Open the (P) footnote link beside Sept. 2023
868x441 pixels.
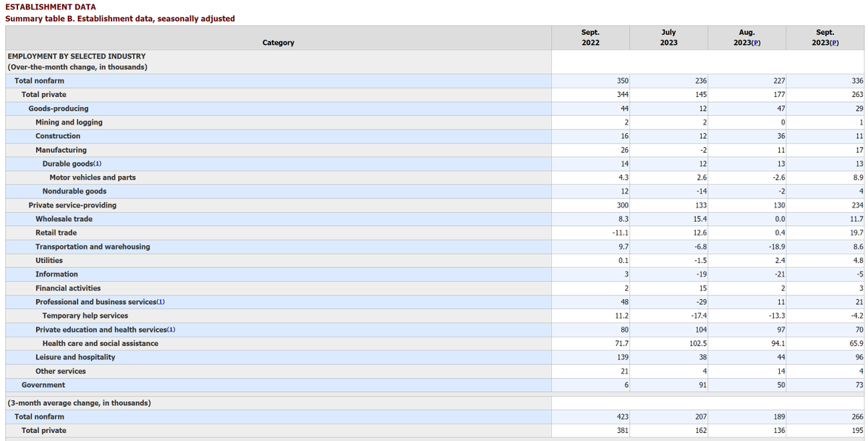tap(834, 43)
